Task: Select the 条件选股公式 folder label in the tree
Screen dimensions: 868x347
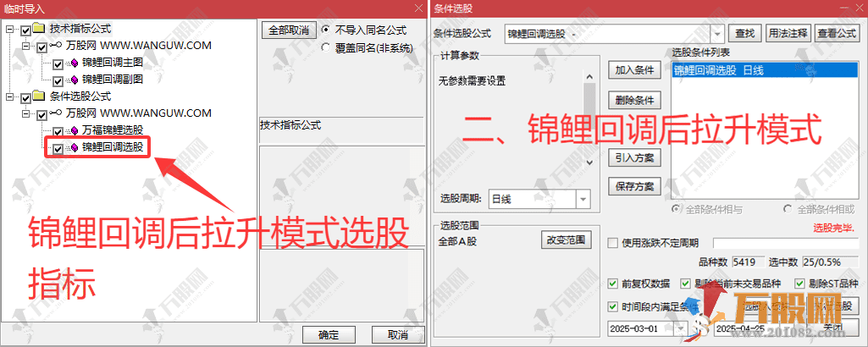Action: (80, 96)
